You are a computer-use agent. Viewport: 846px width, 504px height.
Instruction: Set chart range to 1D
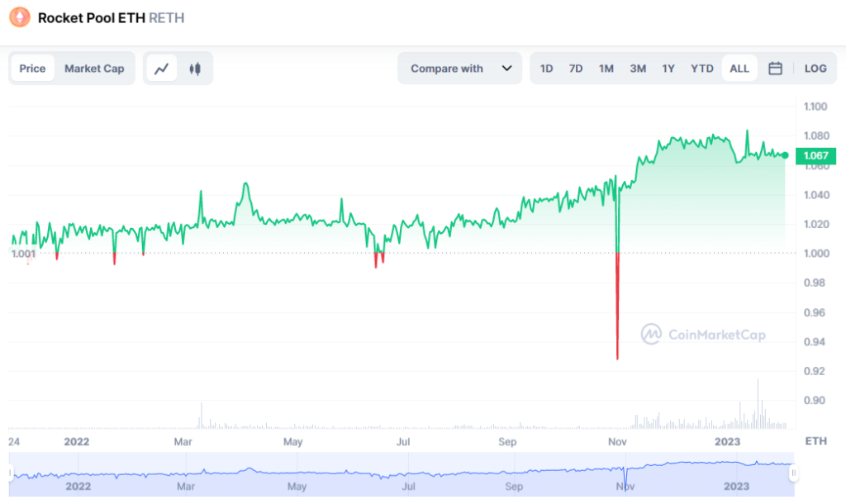(547, 69)
